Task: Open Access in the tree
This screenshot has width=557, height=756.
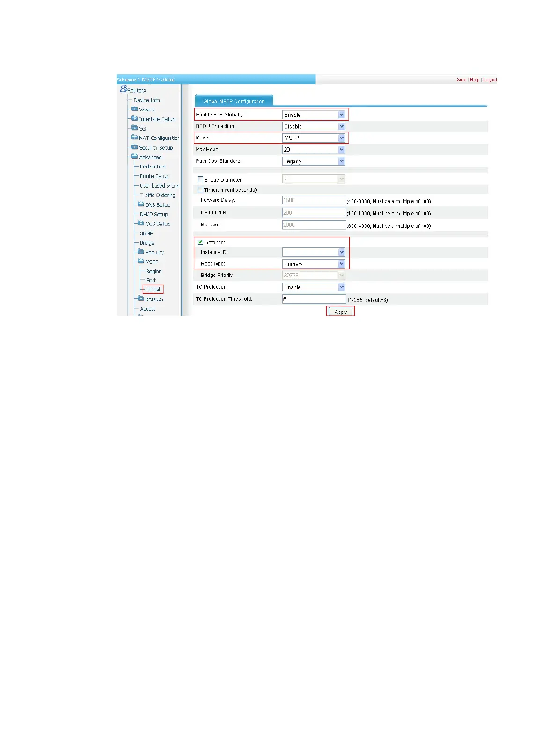Action: coord(148,309)
